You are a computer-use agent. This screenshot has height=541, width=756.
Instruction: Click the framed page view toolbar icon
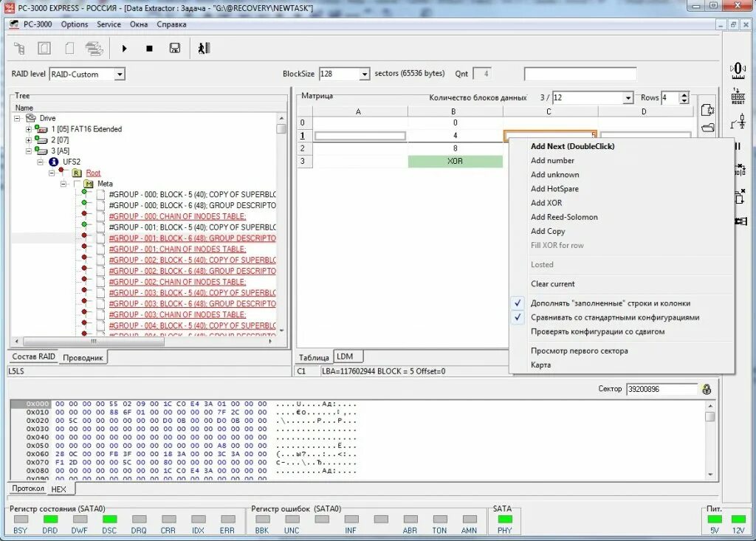[x=44, y=48]
